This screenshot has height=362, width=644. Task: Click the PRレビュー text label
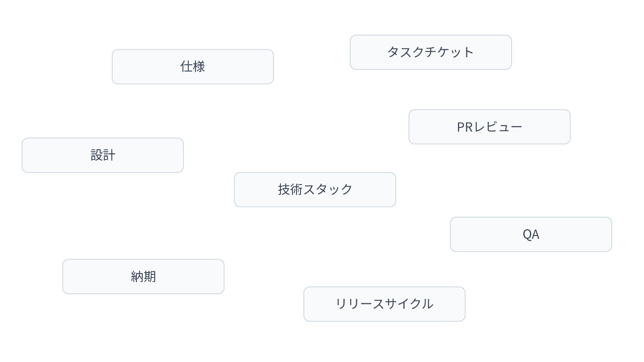click(490, 127)
